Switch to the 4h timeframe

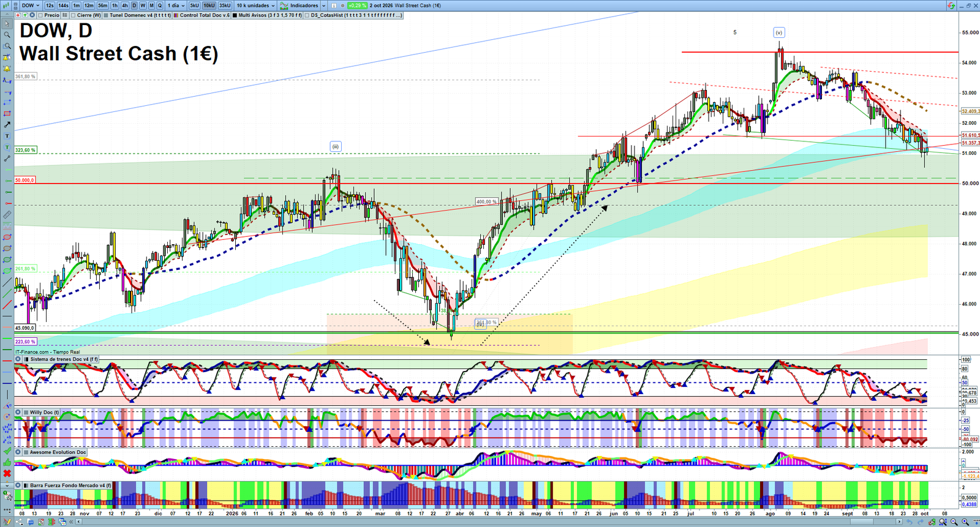[125, 6]
